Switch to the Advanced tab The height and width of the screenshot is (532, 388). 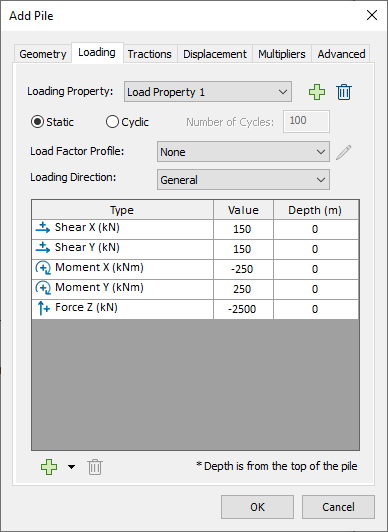[x=341, y=54]
